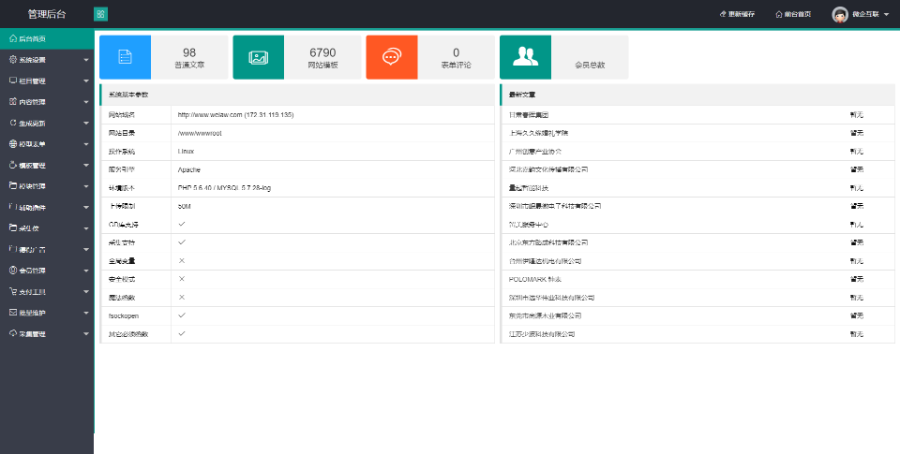Click the orange chat bubbles icon tile
The image size is (900, 454).
(391, 57)
